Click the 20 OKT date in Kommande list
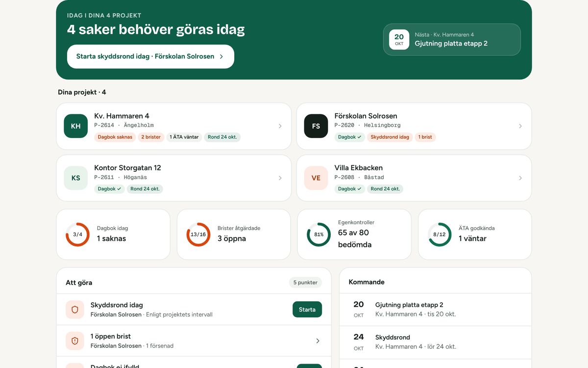 click(x=359, y=310)
